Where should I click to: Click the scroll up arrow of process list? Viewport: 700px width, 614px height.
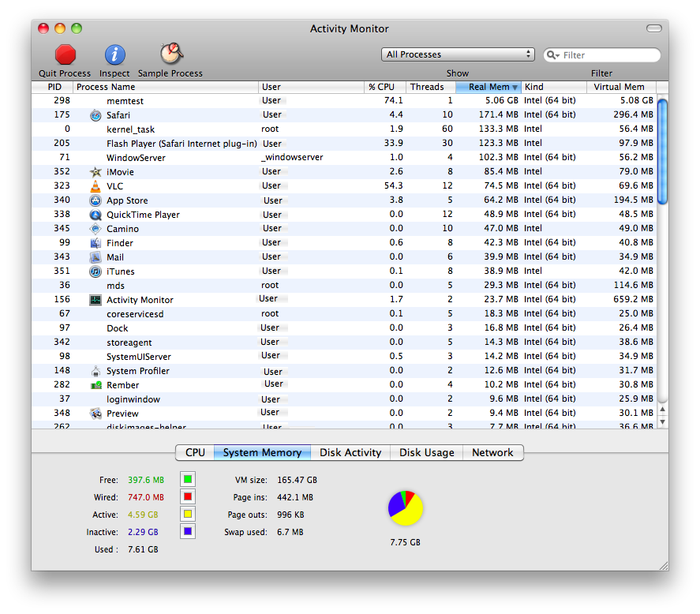663,410
